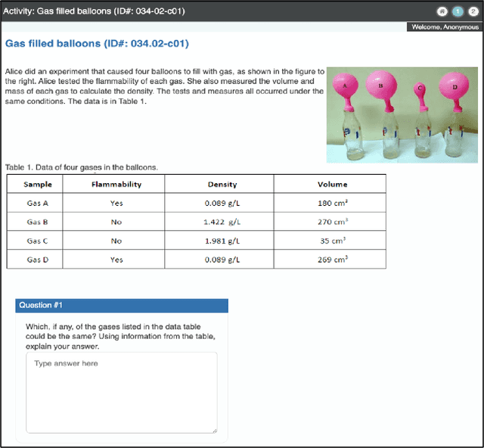Click the Flammability column header
The width and height of the screenshot is (484, 448).
(x=113, y=184)
